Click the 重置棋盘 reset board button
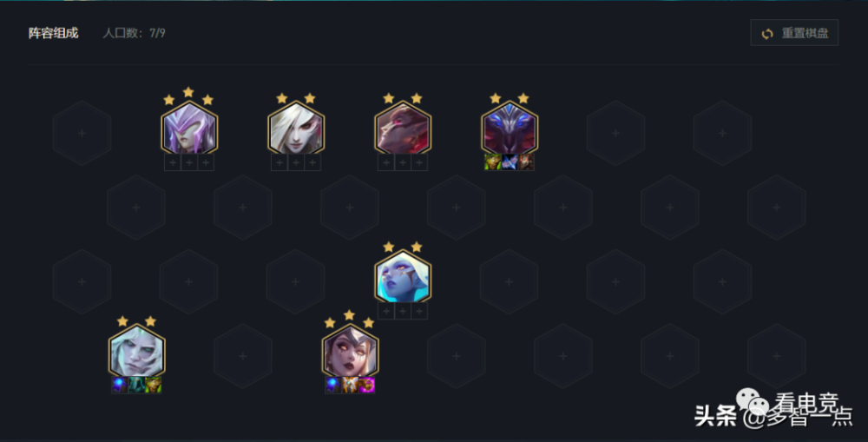Screen dimensions: 868x442 (x=794, y=33)
